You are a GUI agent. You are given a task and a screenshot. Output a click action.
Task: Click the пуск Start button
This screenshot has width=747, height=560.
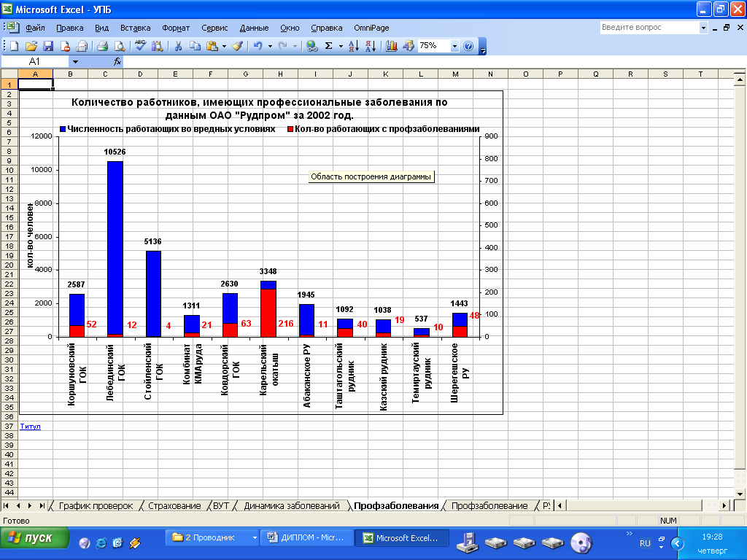tap(34, 538)
